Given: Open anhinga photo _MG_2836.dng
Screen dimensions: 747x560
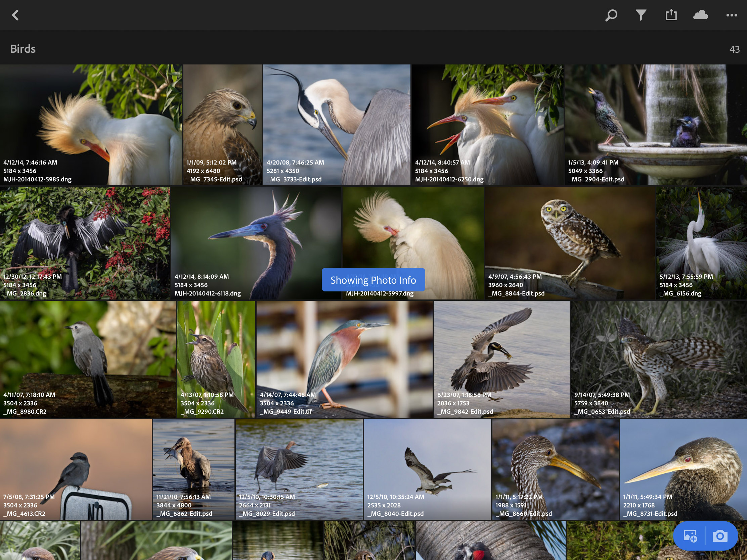Looking at the screenshot, I should (x=85, y=243).
